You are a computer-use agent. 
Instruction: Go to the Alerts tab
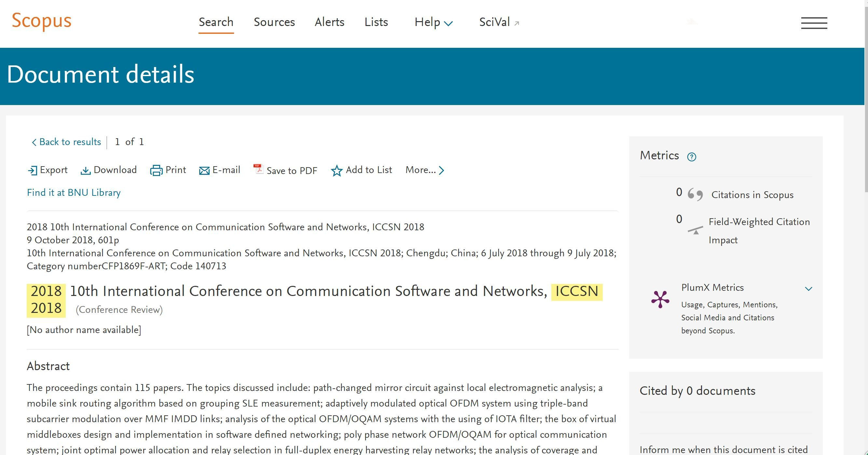pyautogui.click(x=330, y=22)
